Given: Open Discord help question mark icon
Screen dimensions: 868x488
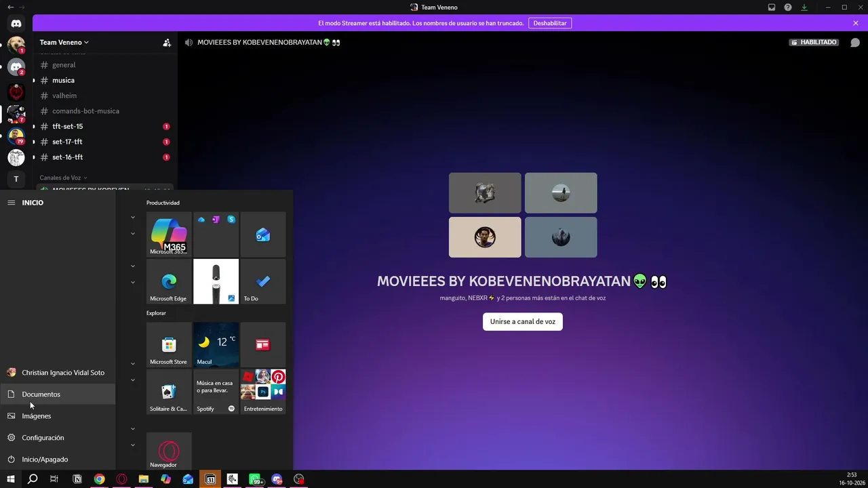Looking at the screenshot, I should point(788,7).
